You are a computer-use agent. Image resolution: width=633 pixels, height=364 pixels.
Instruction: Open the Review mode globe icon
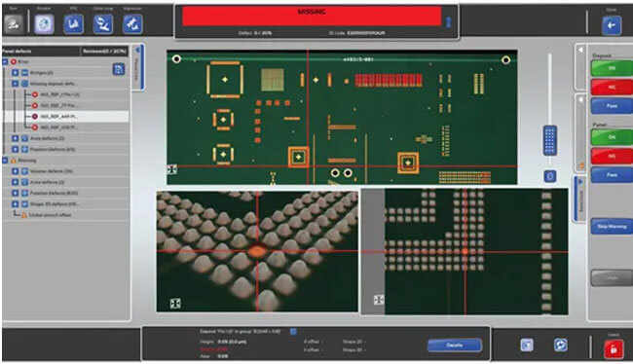44,24
